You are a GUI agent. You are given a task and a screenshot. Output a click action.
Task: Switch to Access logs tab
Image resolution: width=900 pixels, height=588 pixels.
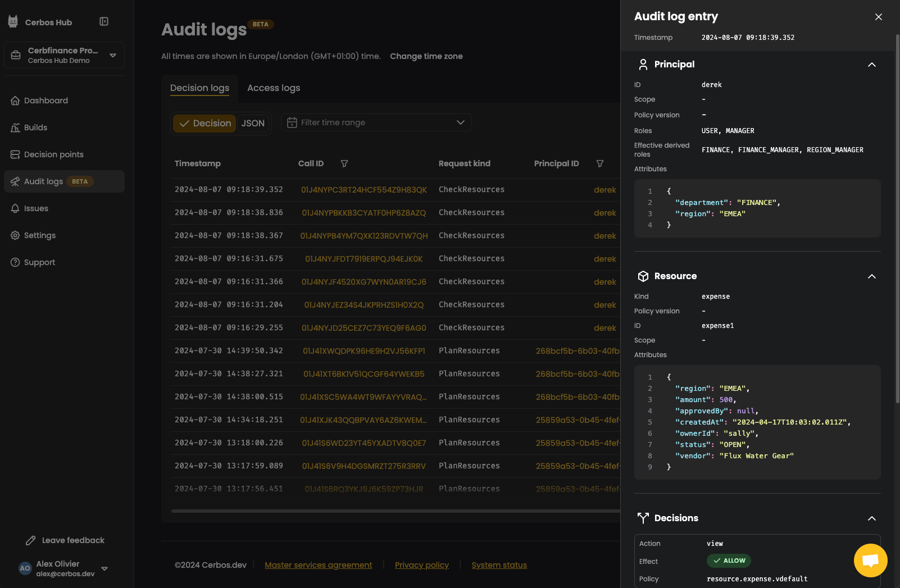(274, 88)
